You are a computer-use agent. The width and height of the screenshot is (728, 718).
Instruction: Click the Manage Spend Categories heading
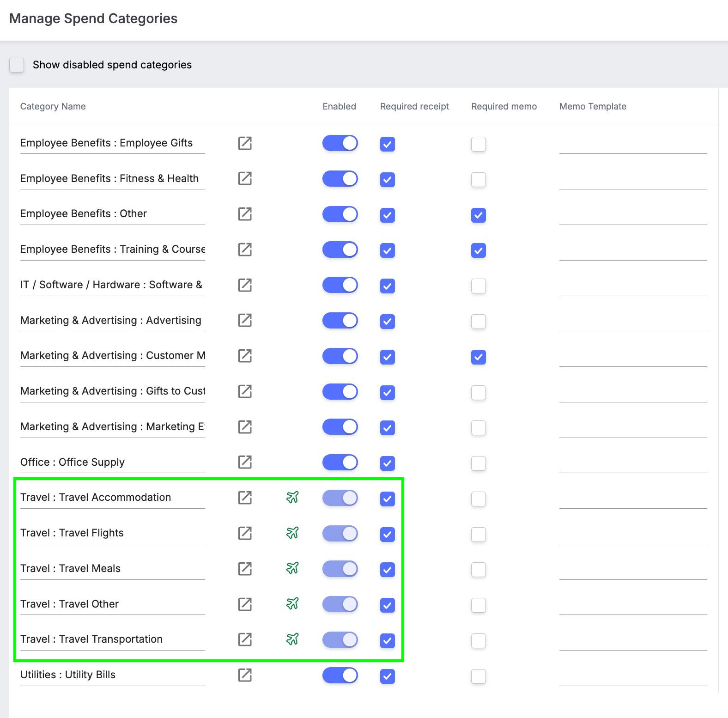[x=93, y=18]
